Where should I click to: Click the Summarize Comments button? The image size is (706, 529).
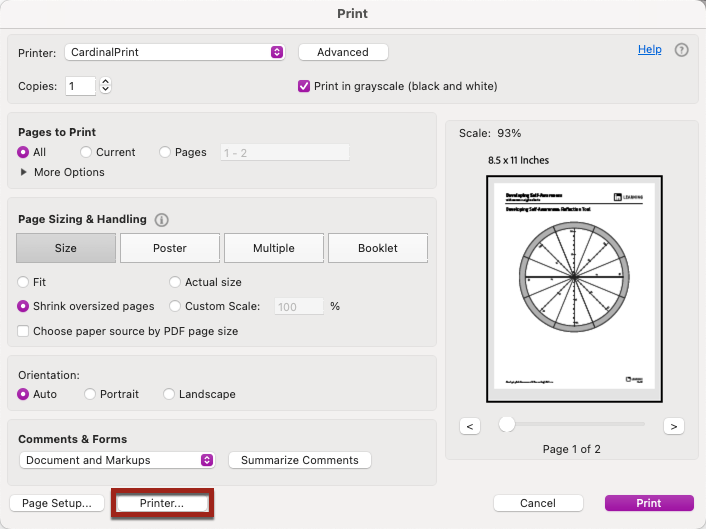300,460
